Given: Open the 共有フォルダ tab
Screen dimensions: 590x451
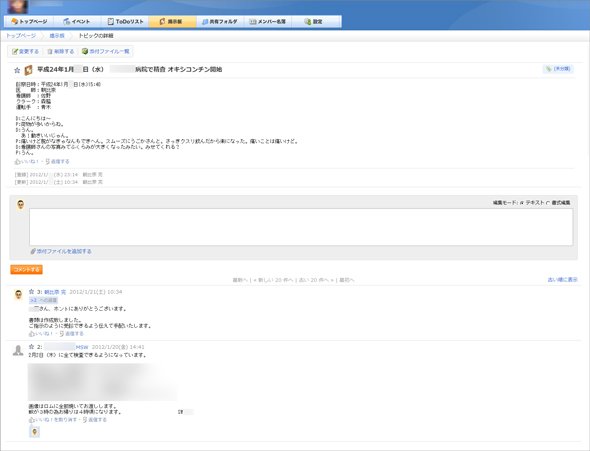Looking at the screenshot, I should tap(220, 22).
